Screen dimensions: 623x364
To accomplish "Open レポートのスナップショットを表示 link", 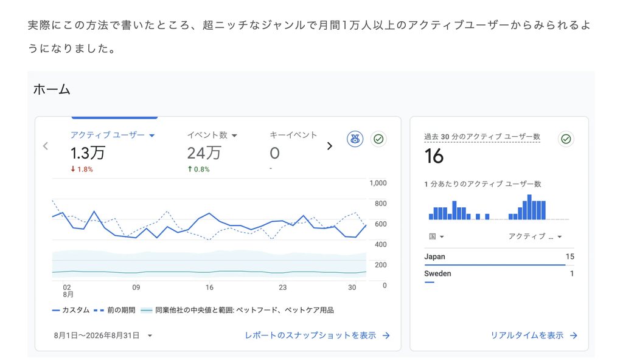I will pyautogui.click(x=317, y=335).
